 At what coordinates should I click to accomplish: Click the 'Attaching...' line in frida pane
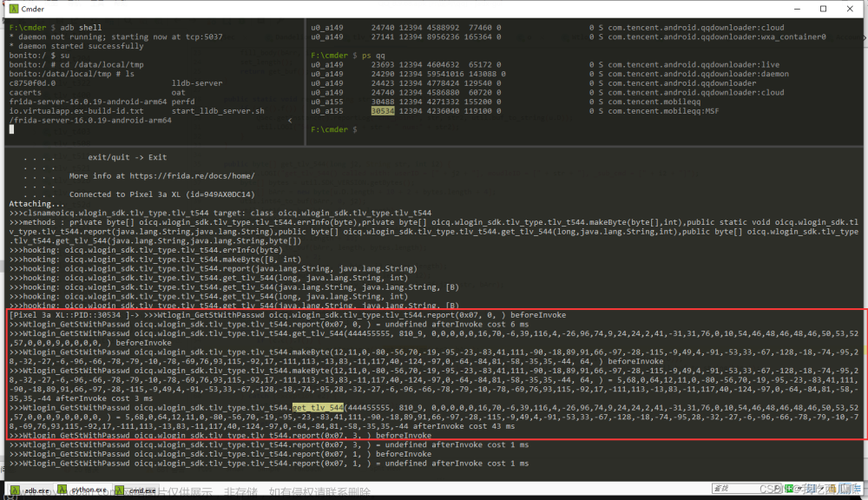click(36, 204)
